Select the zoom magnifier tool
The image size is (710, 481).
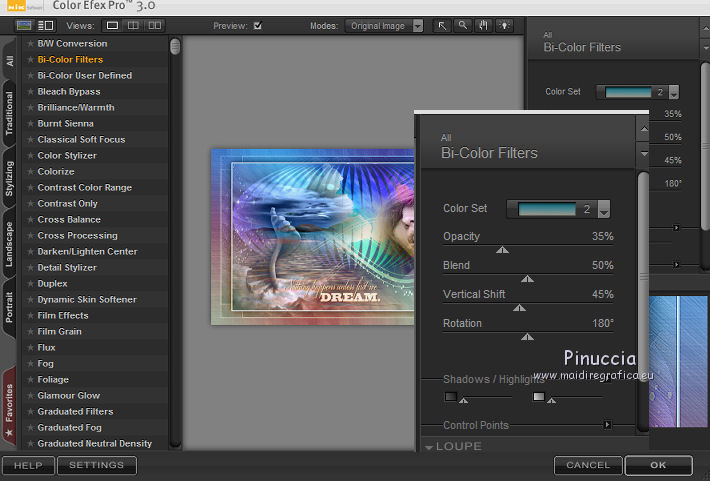(463, 26)
